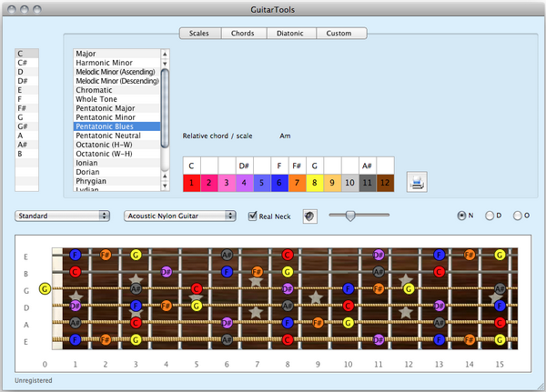Click red C note on high E string fret 8

[x=288, y=255]
